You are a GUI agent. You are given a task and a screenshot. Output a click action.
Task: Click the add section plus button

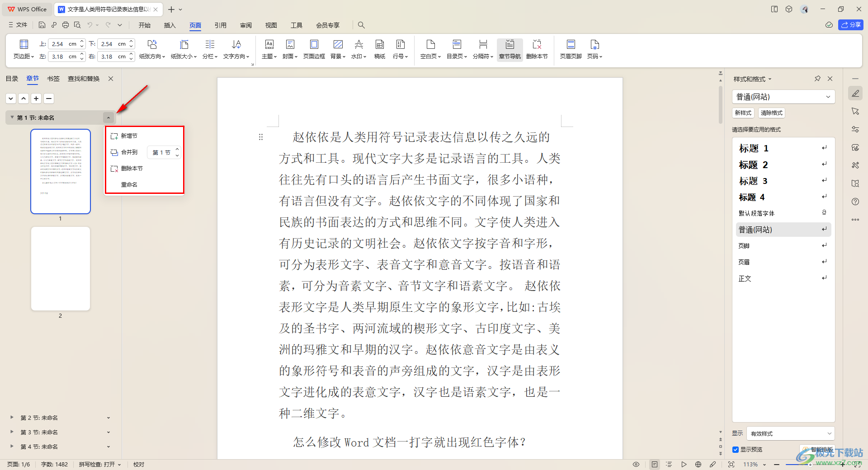(x=36, y=99)
